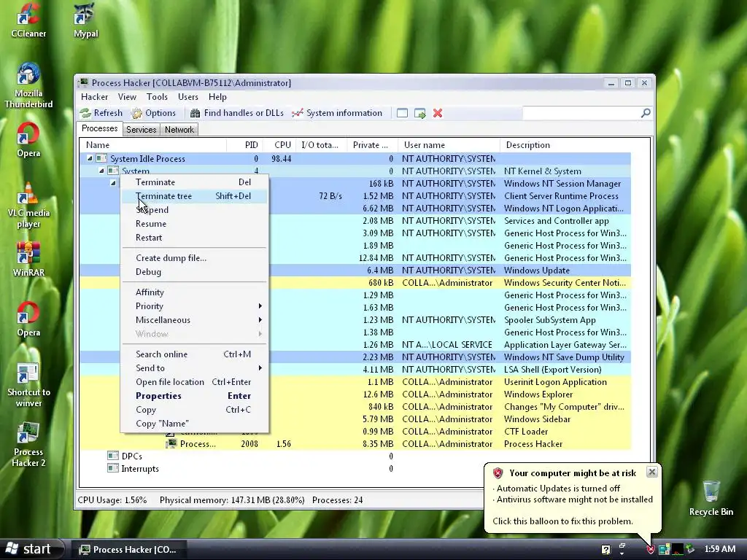Select Recycle Bin desktop icon
Viewport: 747px width, 560px height.
point(711,498)
